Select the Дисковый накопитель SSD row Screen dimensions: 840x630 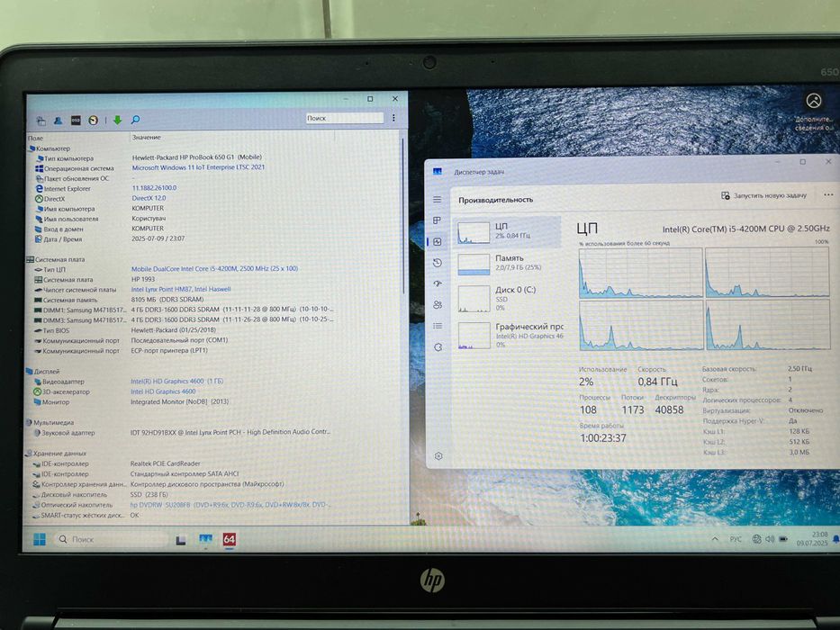tap(100, 494)
